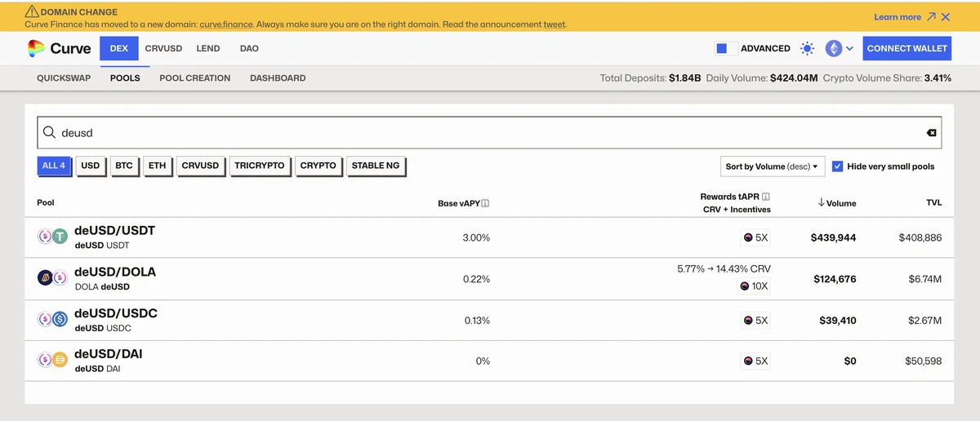The height and width of the screenshot is (421, 980).
Task: Open the deUSD/USDT pool row
Action: (489, 237)
